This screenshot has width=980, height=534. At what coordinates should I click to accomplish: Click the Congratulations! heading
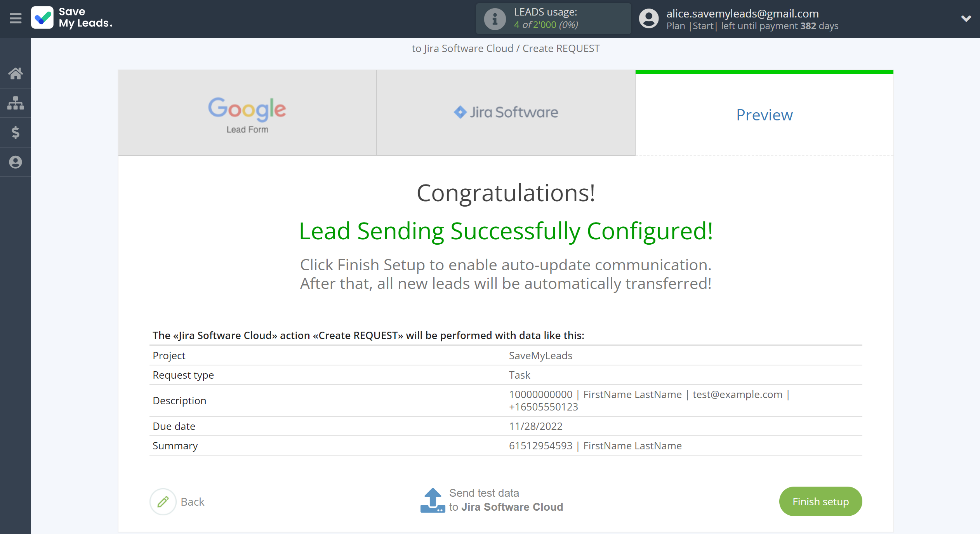[506, 193]
